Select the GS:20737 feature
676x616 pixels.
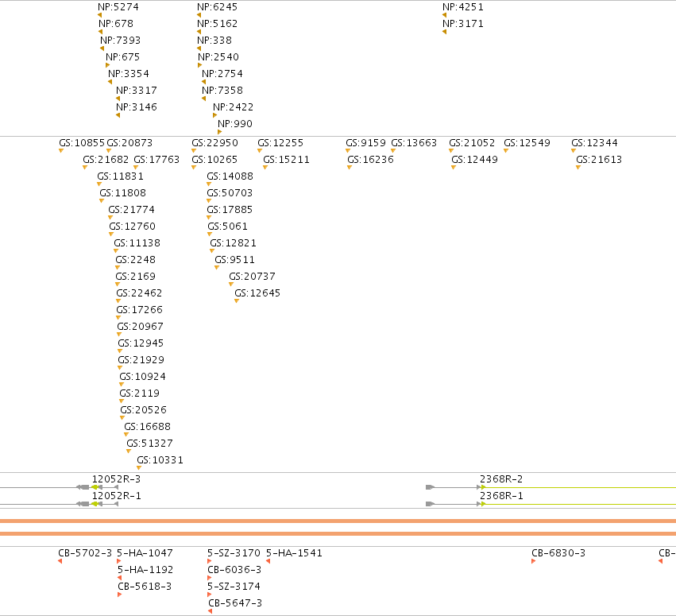click(x=252, y=277)
